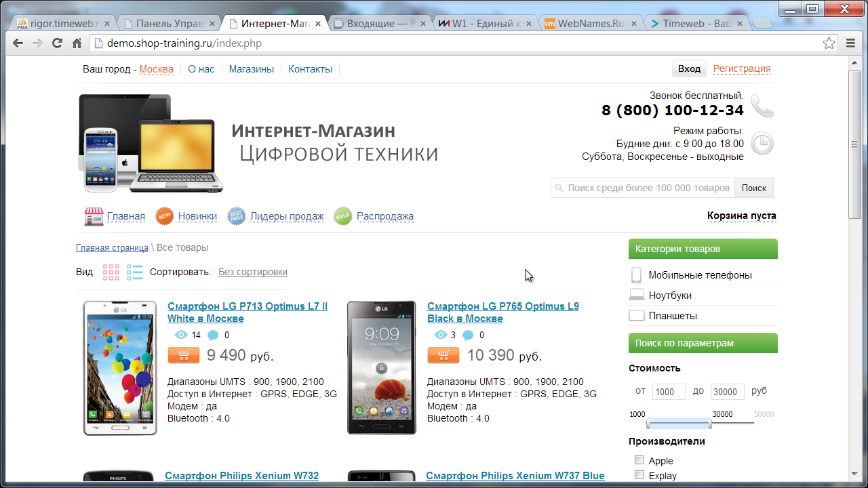Focus the product search input field
868x488 pixels.
click(x=643, y=188)
